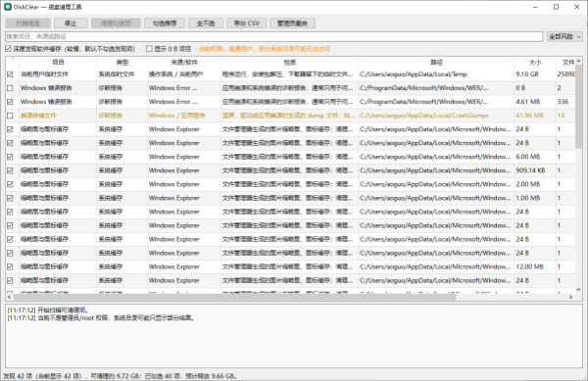588x381 pixels.
Task: Toggle checkbox of the 6.00 MB thumbnail cache row
Action: pyautogui.click(x=10, y=157)
